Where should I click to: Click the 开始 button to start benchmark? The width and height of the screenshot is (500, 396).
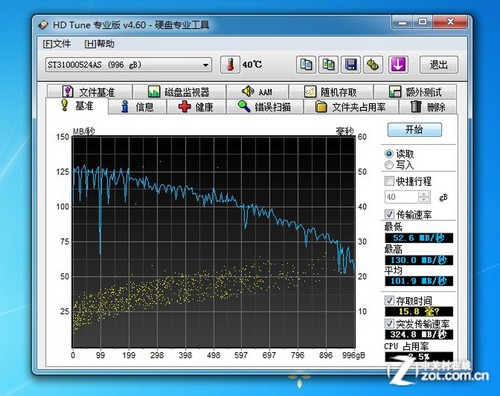[414, 129]
